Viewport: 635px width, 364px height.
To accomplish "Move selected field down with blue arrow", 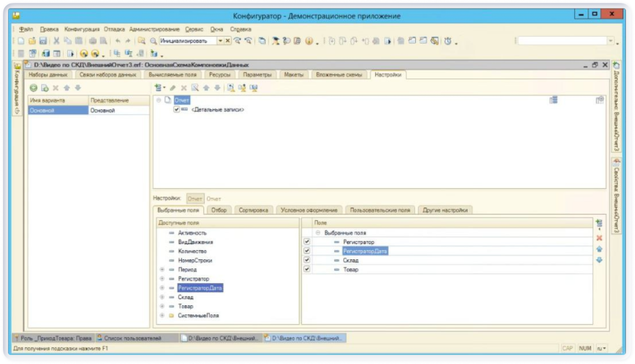I will pyautogui.click(x=599, y=260).
